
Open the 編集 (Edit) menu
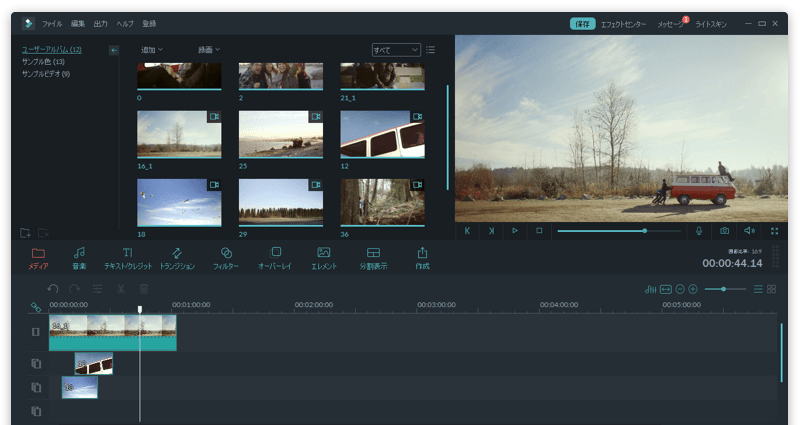coord(78,23)
